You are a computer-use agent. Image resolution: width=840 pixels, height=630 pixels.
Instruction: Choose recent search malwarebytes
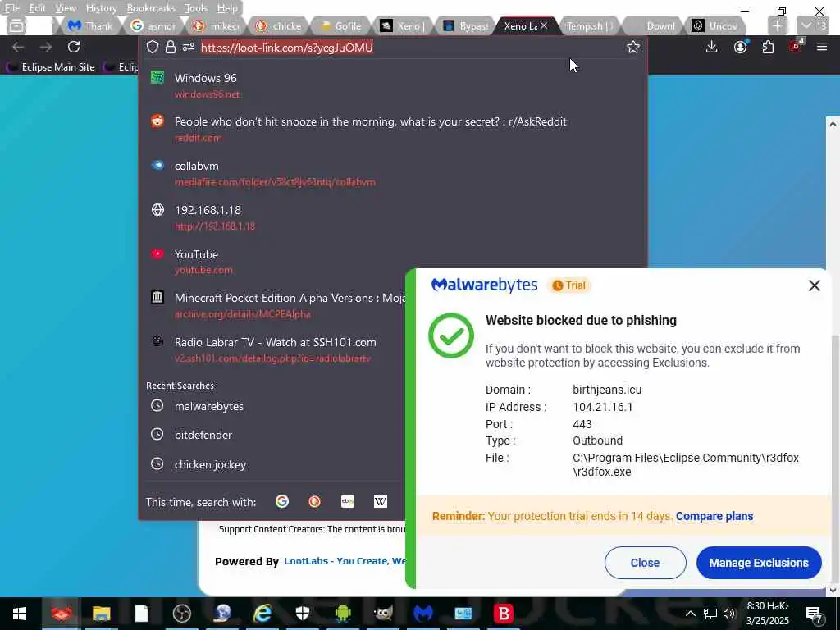coord(273,406)
